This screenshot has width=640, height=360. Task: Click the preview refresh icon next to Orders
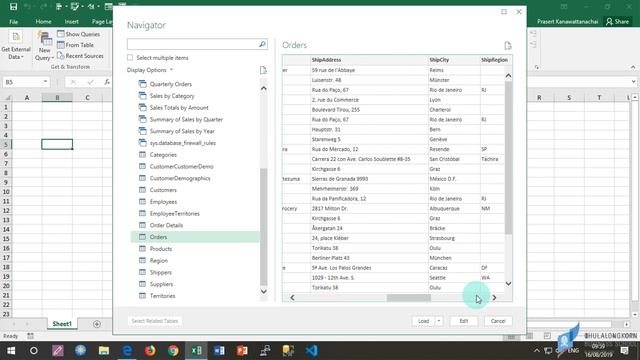tap(508, 45)
